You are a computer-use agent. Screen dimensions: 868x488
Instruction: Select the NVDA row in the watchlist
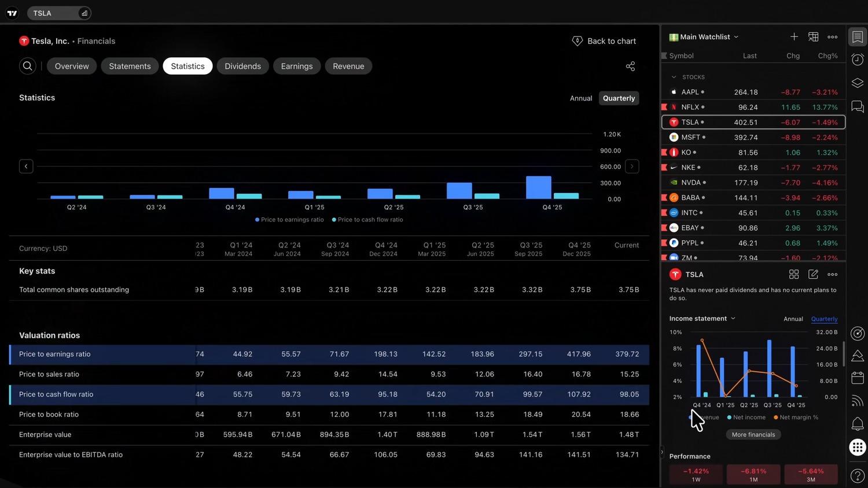click(x=753, y=182)
